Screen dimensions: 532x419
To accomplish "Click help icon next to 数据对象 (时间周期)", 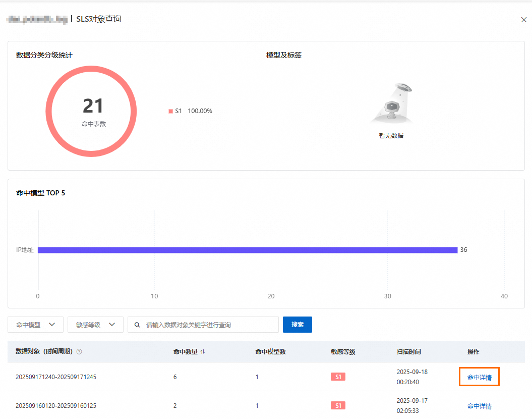I will [79, 352].
